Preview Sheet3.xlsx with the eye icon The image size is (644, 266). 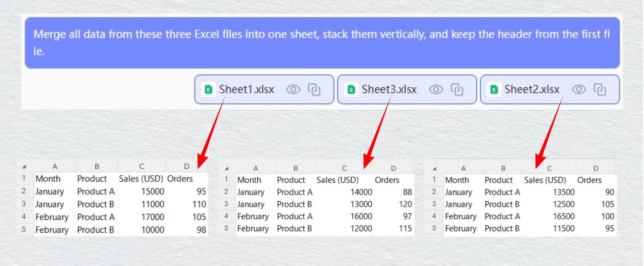tap(436, 90)
